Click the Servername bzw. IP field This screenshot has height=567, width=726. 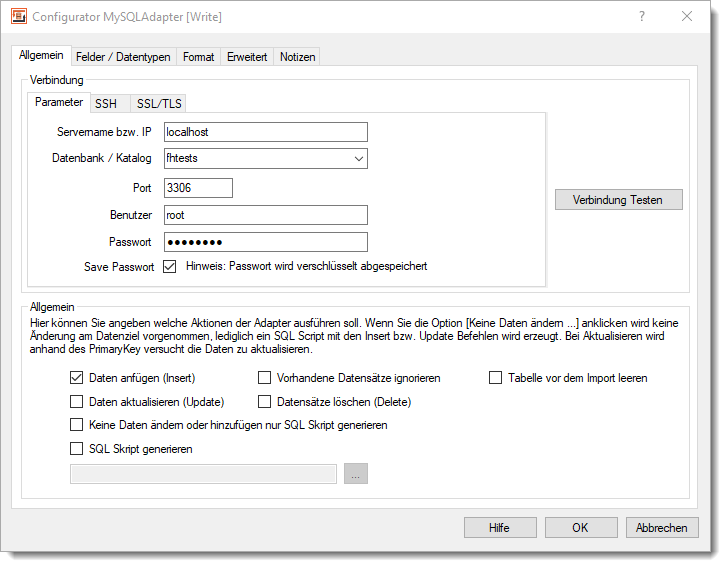(x=266, y=132)
